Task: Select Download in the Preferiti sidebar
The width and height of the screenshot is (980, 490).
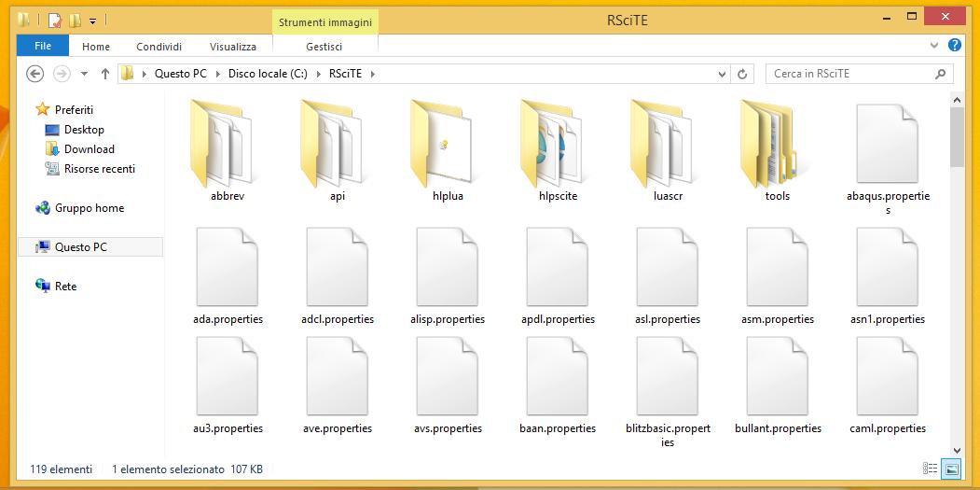Action: click(89, 149)
